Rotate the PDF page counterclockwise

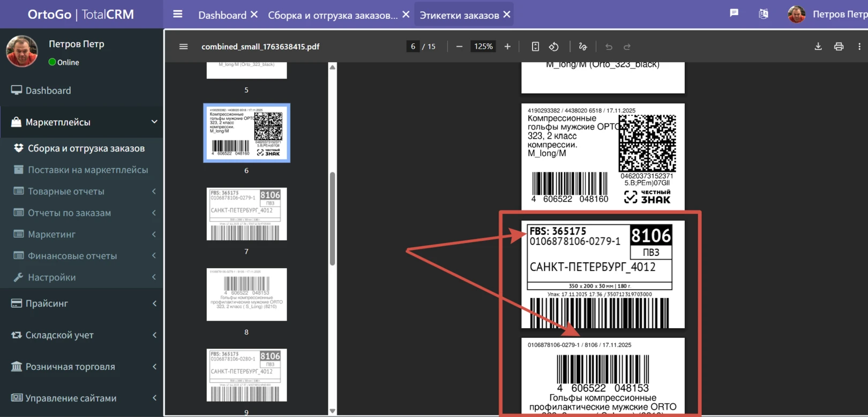point(554,47)
